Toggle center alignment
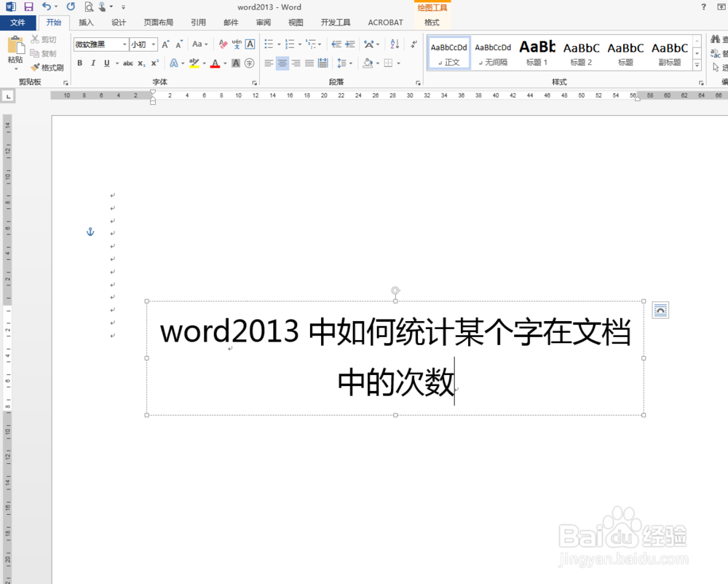The image size is (728, 584). click(282, 63)
